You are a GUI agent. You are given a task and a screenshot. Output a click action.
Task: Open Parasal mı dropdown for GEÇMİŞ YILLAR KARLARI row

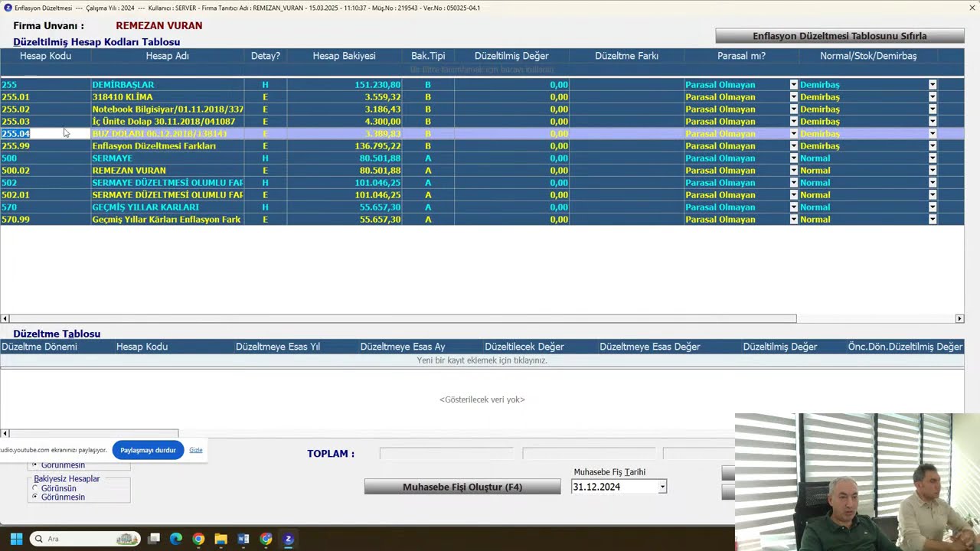coord(793,207)
